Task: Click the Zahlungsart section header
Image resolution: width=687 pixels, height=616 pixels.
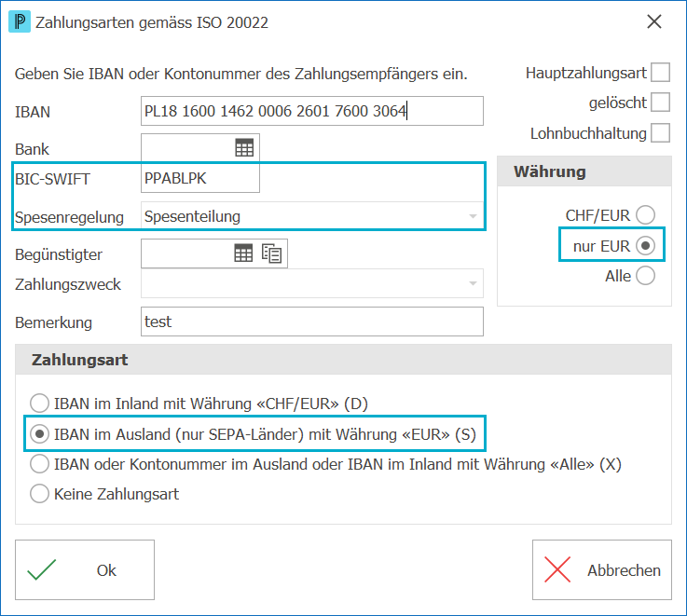Action: 343,360
